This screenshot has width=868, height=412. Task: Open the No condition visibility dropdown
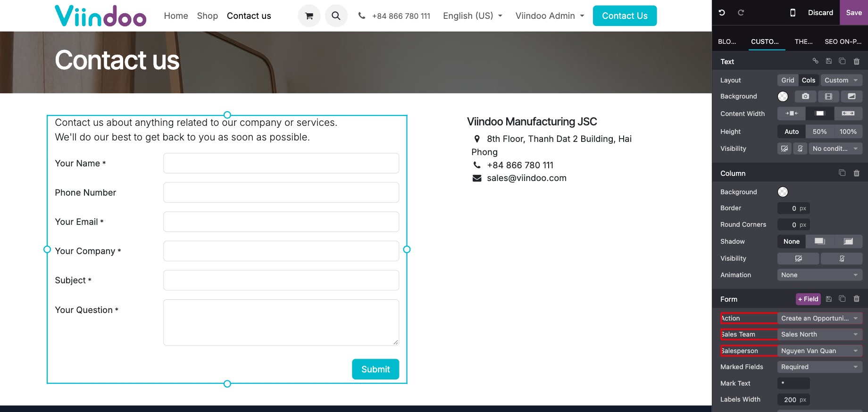click(x=835, y=148)
